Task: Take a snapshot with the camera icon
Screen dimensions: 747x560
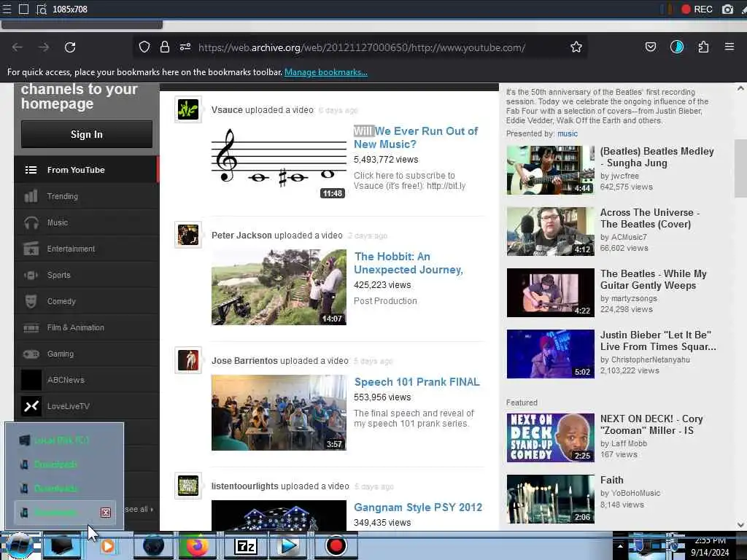Action: click(x=727, y=9)
